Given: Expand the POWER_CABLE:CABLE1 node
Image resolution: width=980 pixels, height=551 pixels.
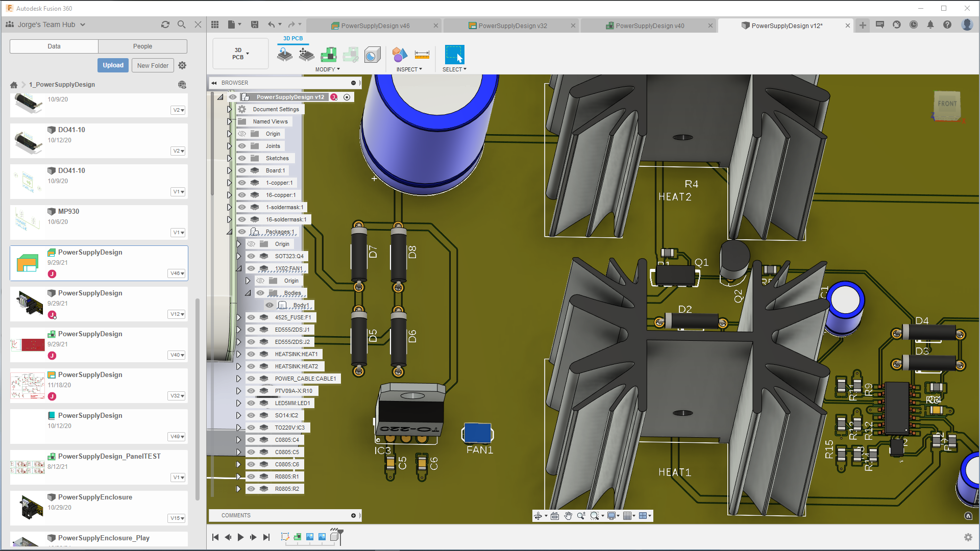Looking at the screenshot, I should tap(238, 379).
